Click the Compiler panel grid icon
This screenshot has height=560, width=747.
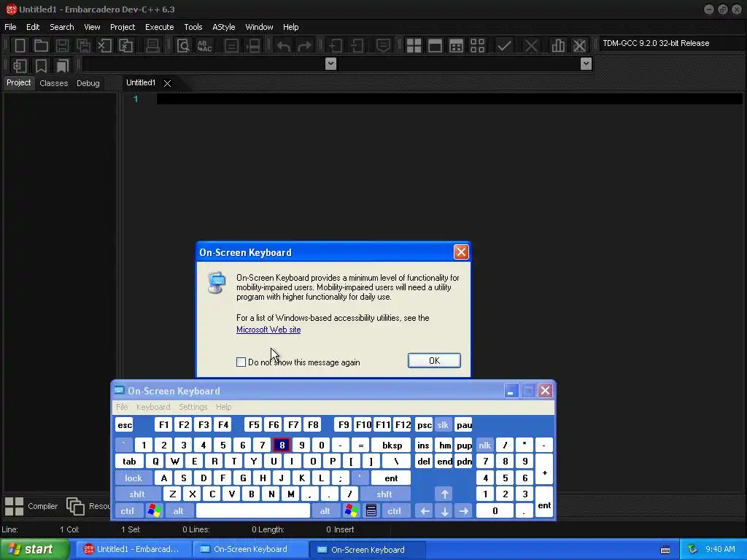[15, 506]
